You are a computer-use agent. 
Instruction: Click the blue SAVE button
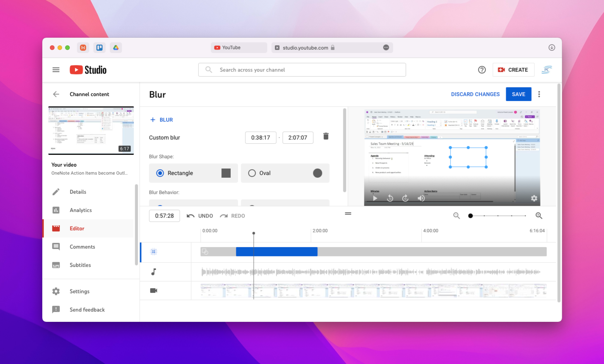pos(518,94)
